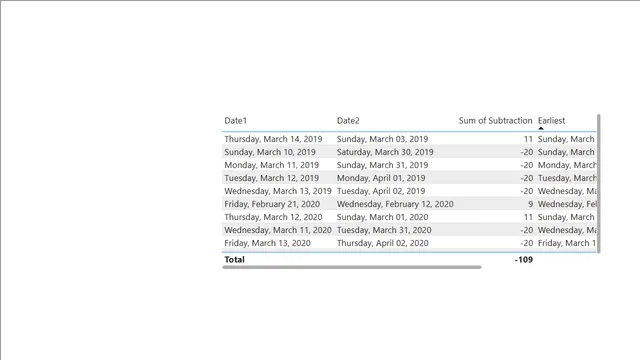The image size is (640, 360).
Task: Select the Wednesday, March 13, 2019 cell
Action: point(278,191)
